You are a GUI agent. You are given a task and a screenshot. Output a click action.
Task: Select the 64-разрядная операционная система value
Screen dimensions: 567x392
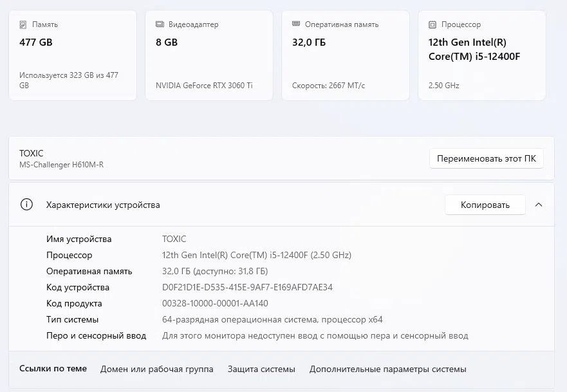(272, 320)
